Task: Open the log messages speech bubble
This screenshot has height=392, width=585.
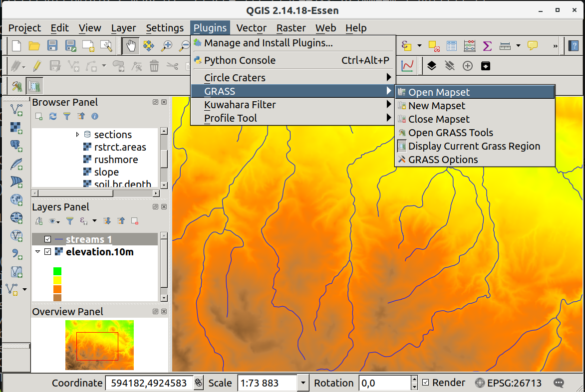Action: 559,383
